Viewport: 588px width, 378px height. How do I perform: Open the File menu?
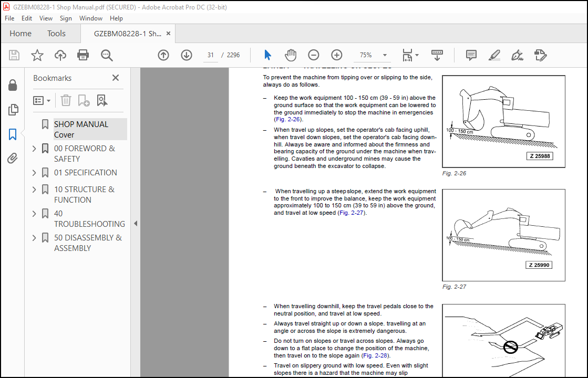tap(9, 18)
